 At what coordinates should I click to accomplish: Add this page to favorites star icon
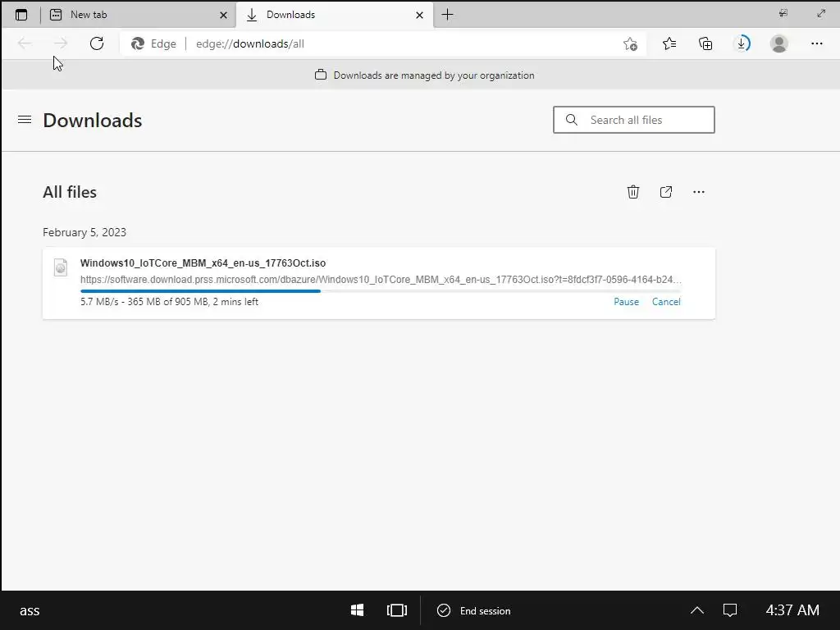[630, 44]
